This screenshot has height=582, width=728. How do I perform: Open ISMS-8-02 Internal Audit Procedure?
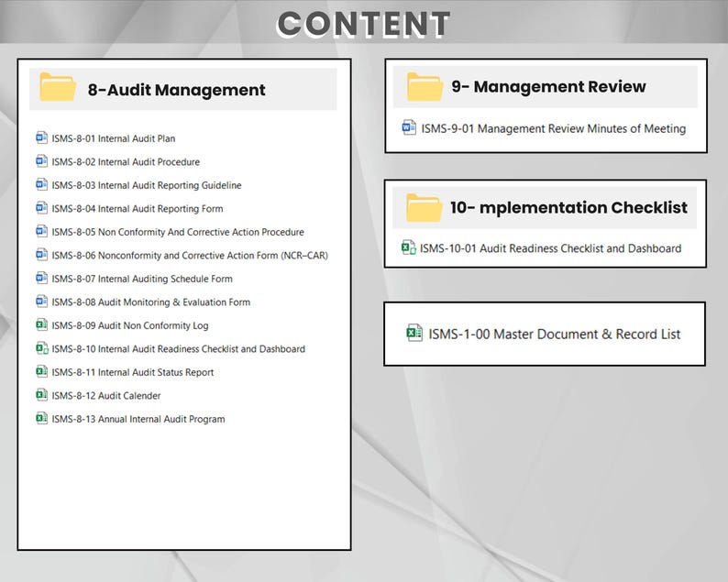126,162
